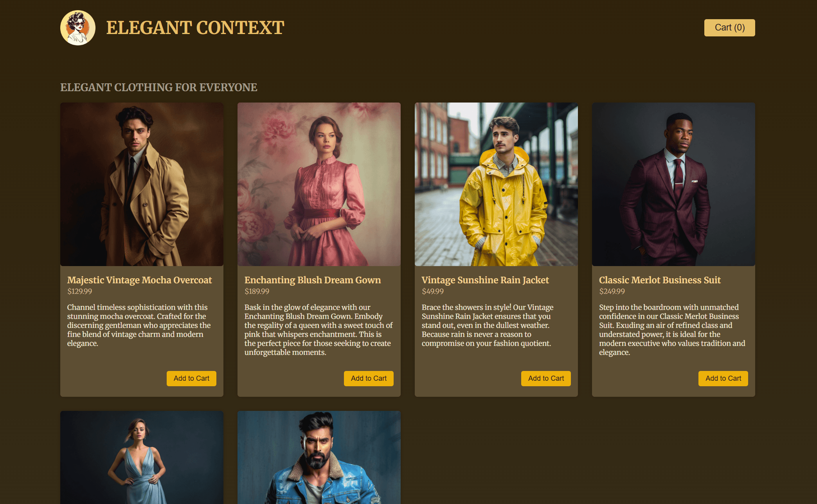Add Vintage Sunshine Rain Jacket to cart
The width and height of the screenshot is (817, 504).
pyautogui.click(x=546, y=378)
